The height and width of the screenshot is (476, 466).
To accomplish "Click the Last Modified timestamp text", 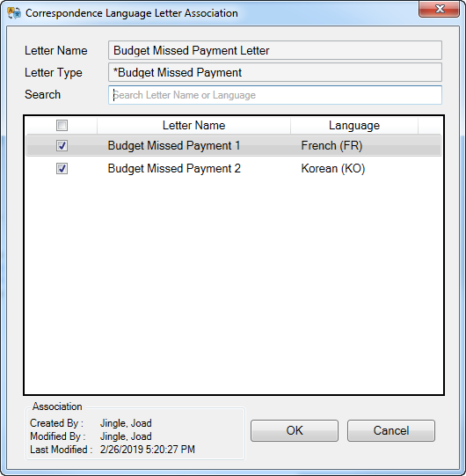I will [x=148, y=450].
